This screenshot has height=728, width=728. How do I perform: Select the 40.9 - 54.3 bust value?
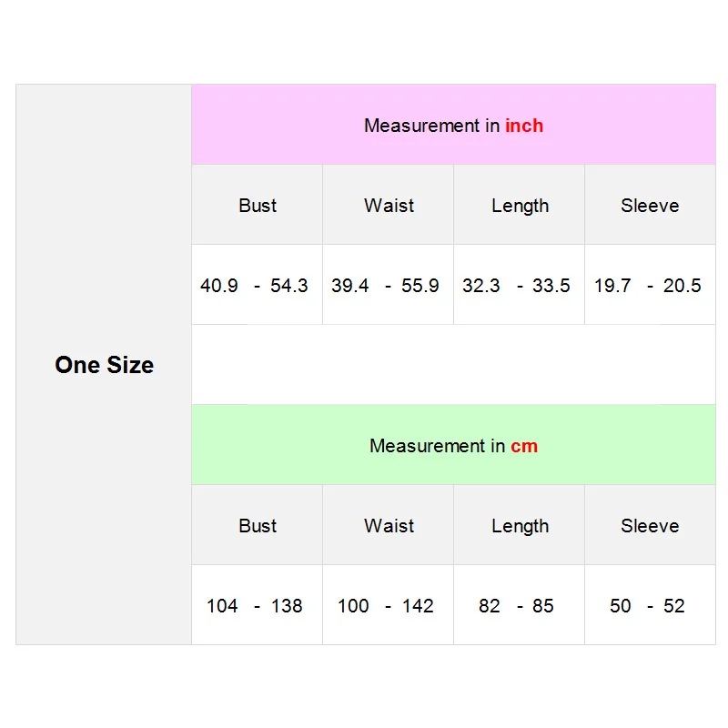pos(255,286)
